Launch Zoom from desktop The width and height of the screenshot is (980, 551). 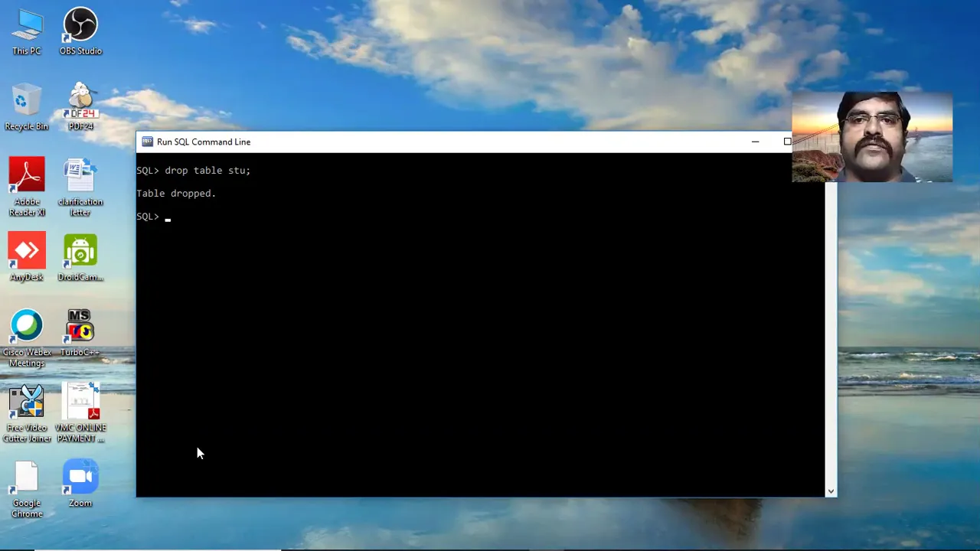(80, 484)
